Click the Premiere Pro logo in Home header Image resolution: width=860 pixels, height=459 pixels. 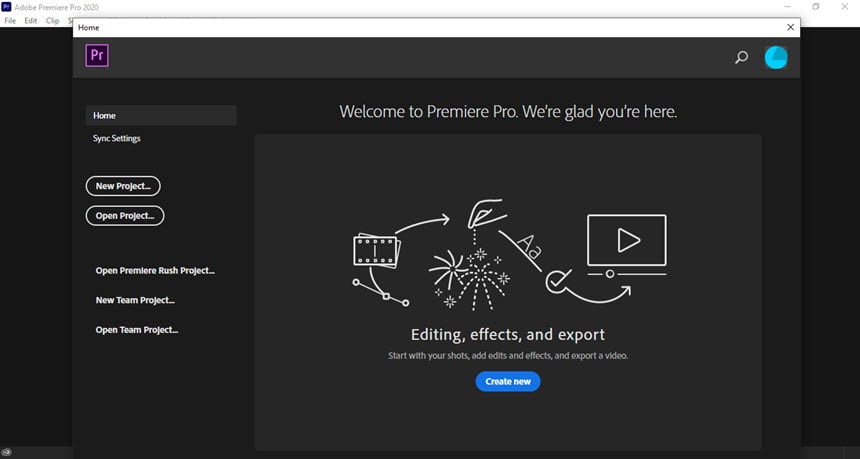[x=97, y=55]
